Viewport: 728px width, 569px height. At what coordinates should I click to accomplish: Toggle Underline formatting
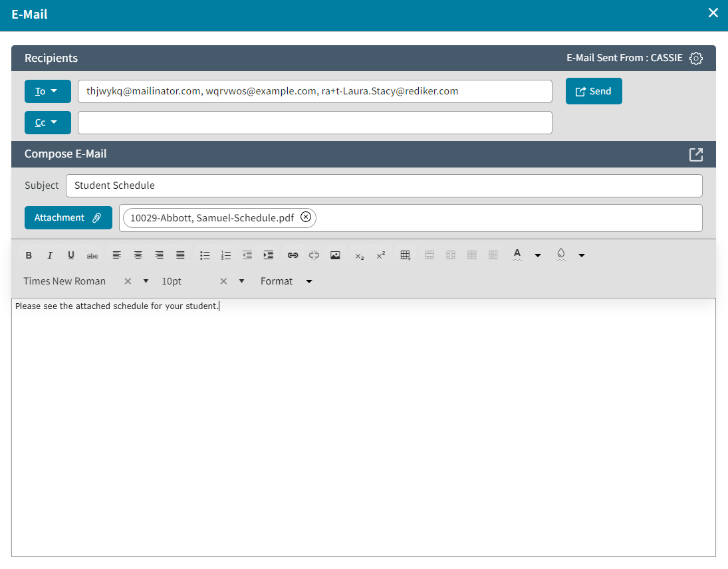pos(71,255)
